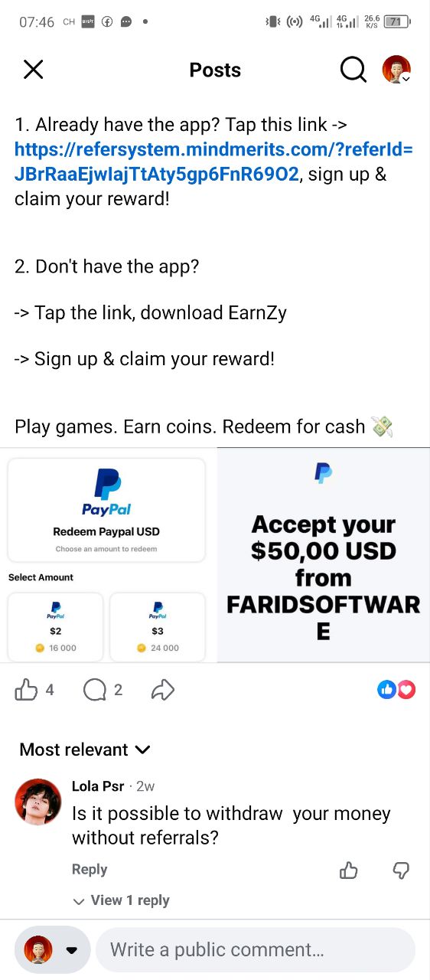Close the Posts view with the X icon
Viewport: 430px width, 980px height.
tap(33, 70)
